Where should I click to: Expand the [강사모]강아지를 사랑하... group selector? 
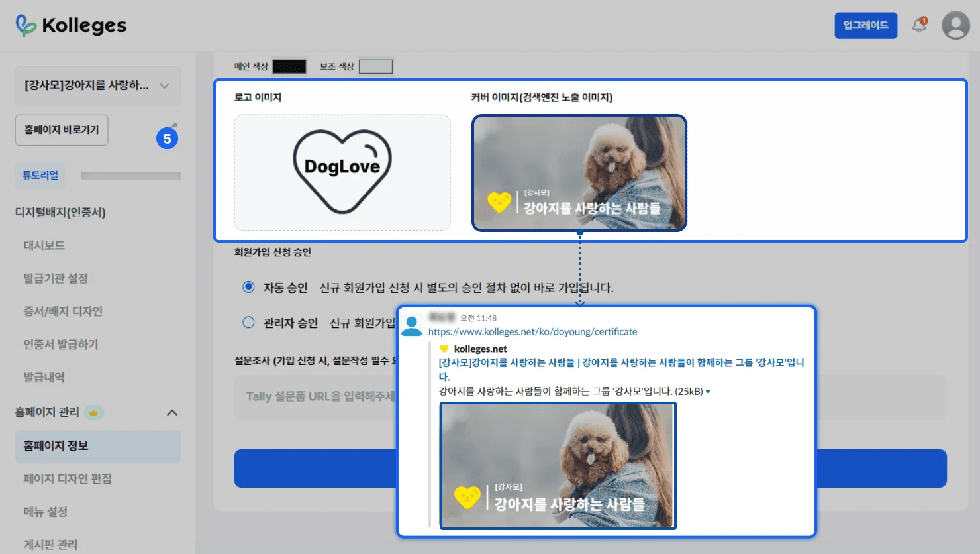point(98,85)
